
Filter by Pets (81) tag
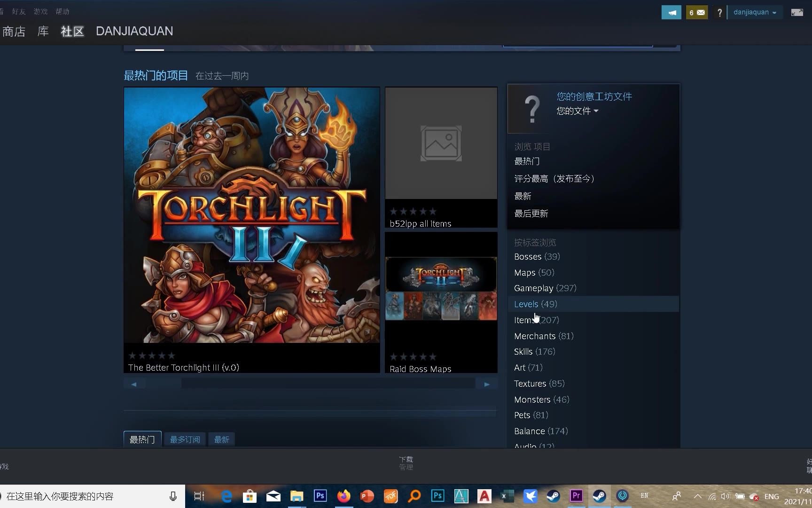(x=531, y=415)
